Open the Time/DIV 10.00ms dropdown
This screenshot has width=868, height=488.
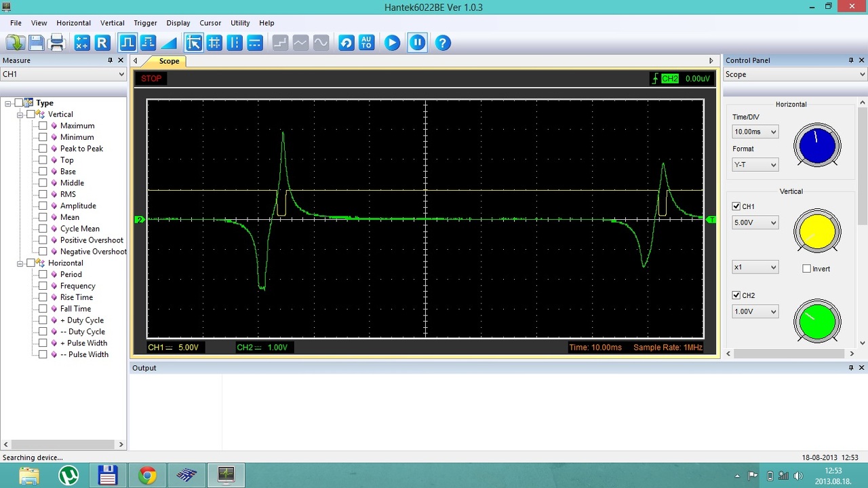pos(755,132)
